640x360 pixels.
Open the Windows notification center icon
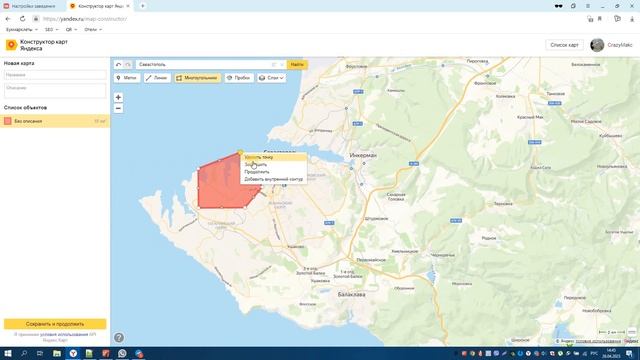[629, 353]
